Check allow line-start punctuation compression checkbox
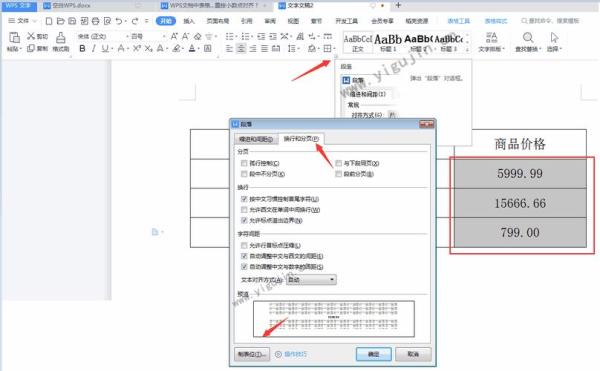This screenshot has width=600, height=371. click(x=244, y=245)
